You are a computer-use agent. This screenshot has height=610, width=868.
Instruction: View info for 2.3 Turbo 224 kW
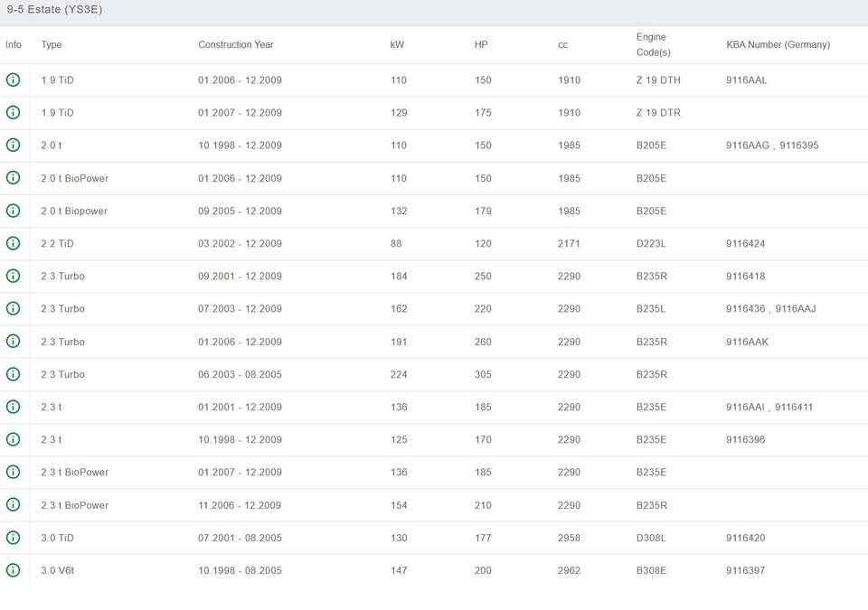(x=13, y=374)
